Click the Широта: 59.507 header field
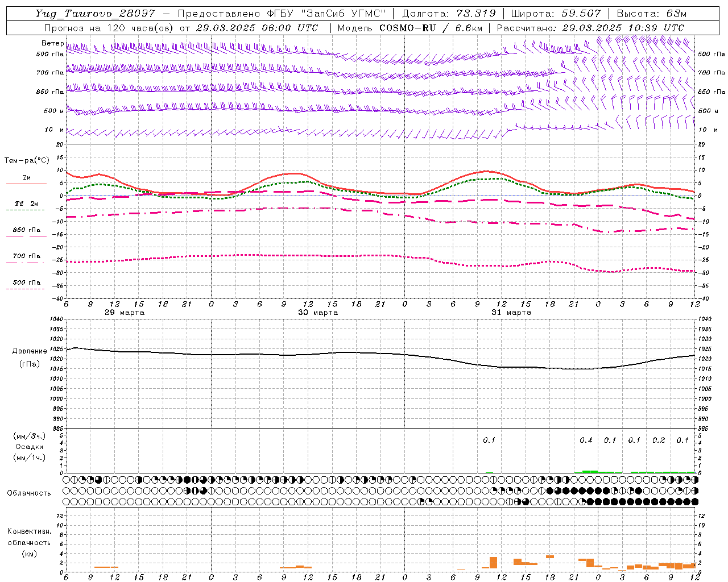The width and height of the screenshot is (728, 582). click(x=556, y=14)
